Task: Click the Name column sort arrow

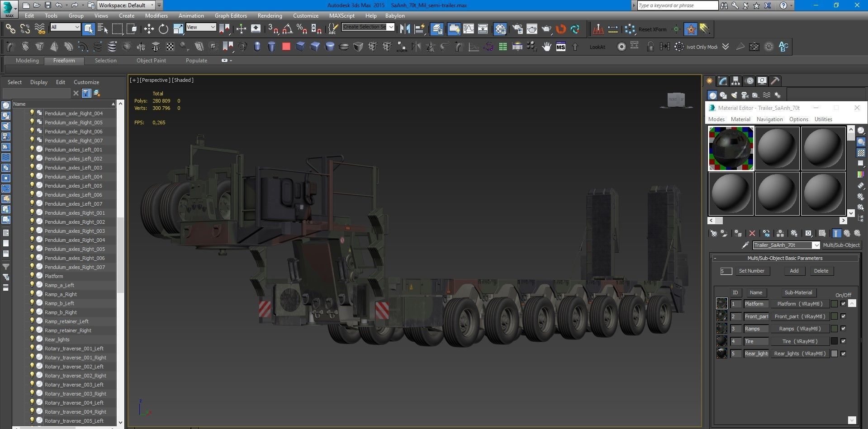Action: coord(113,104)
